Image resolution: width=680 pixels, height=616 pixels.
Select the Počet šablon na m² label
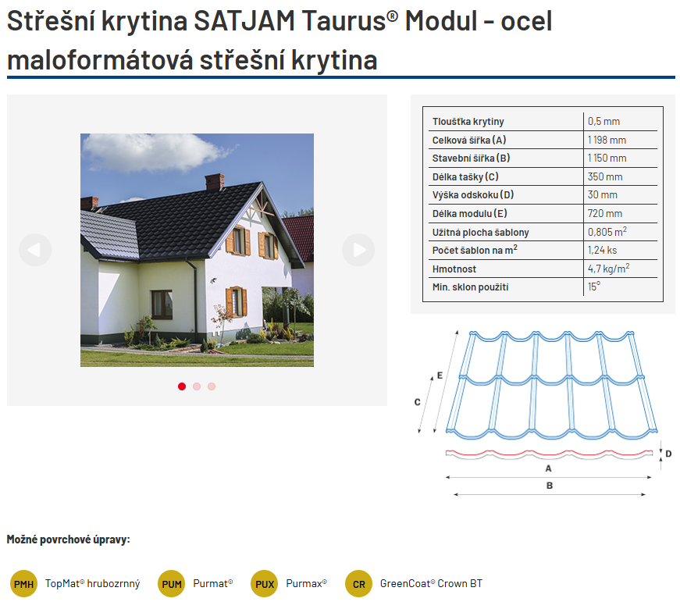click(x=475, y=250)
